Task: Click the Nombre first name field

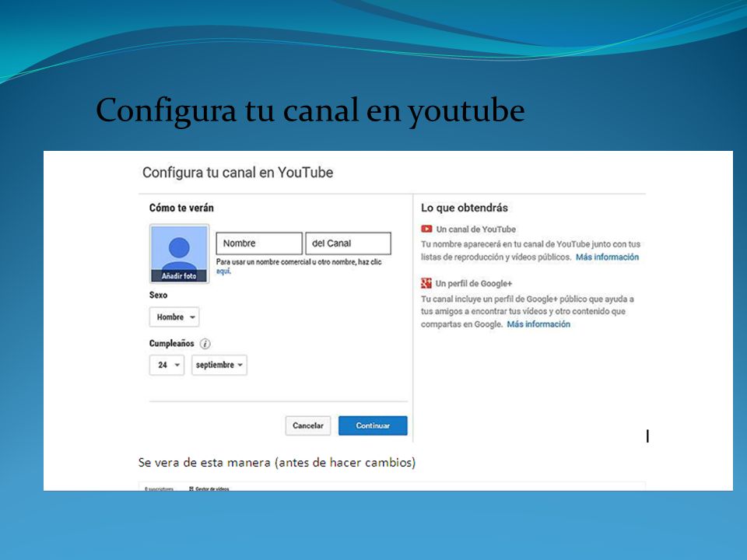Action: pyautogui.click(x=259, y=243)
